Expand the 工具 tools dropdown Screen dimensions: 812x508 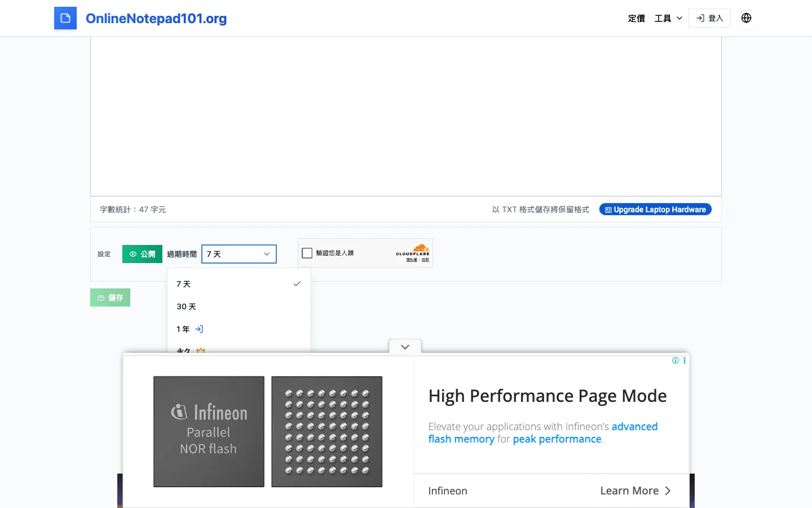668,18
